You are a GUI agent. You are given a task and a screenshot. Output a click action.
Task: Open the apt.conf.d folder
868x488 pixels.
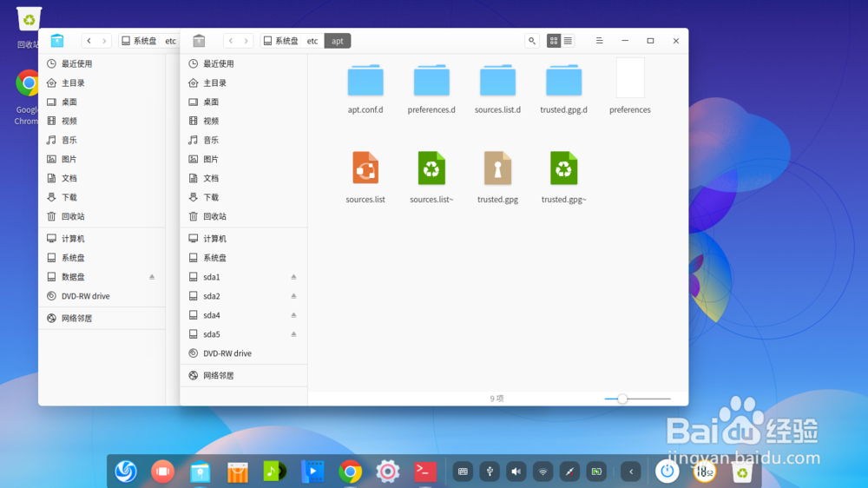(365, 82)
